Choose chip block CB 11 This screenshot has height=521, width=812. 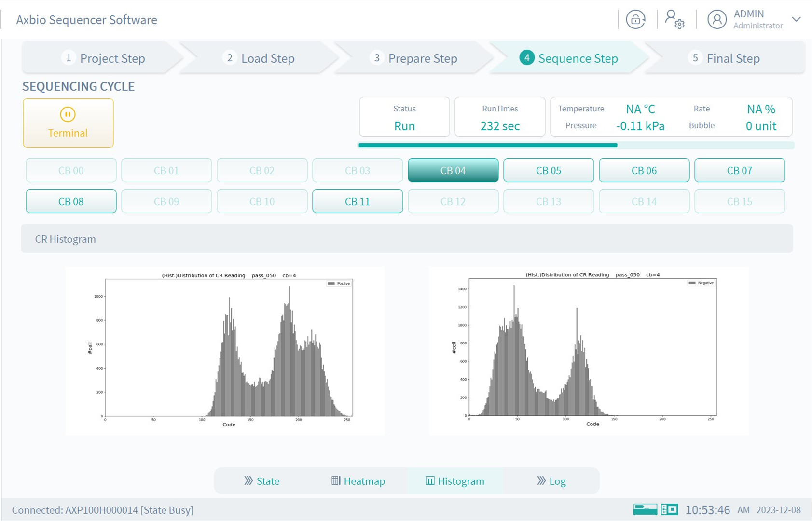[x=357, y=201]
